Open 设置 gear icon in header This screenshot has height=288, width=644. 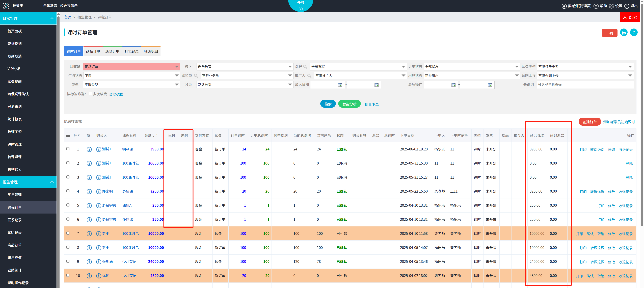click(x=611, y=6)
